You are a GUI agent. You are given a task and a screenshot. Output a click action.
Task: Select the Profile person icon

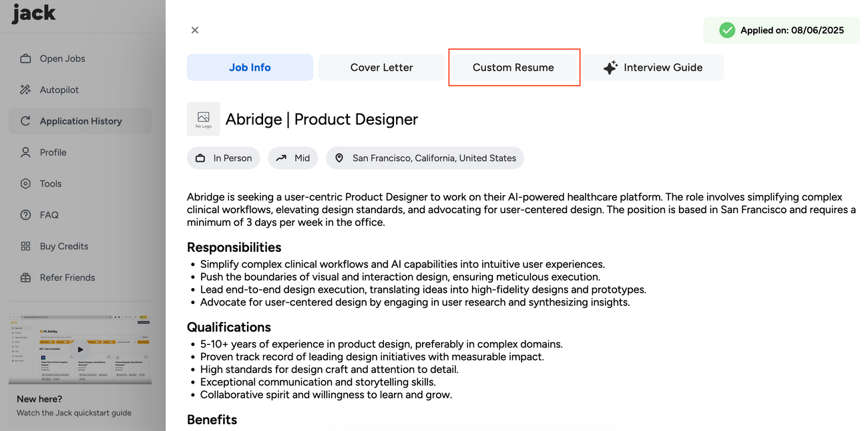25,152
